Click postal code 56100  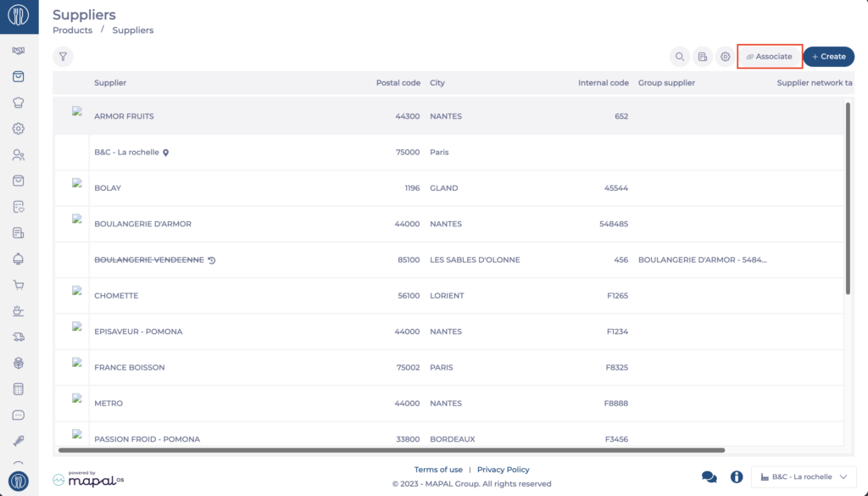click(x=409, y=296)
